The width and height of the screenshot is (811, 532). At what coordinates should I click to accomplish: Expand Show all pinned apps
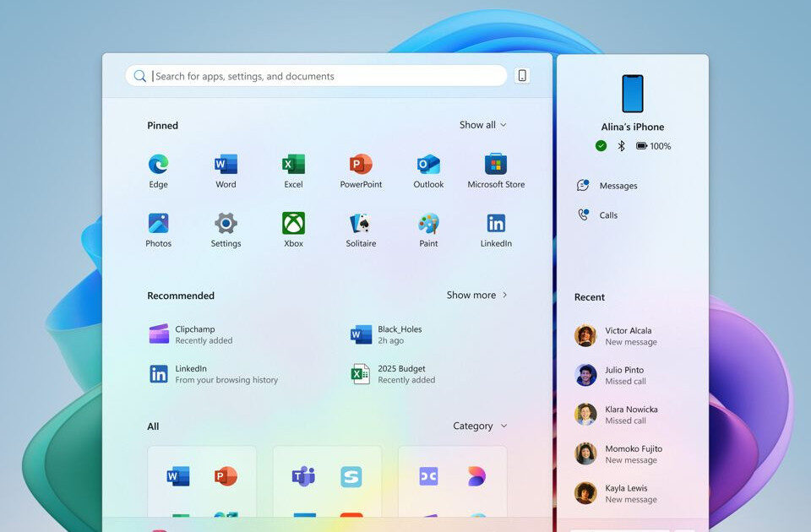(x=483, y=125)
